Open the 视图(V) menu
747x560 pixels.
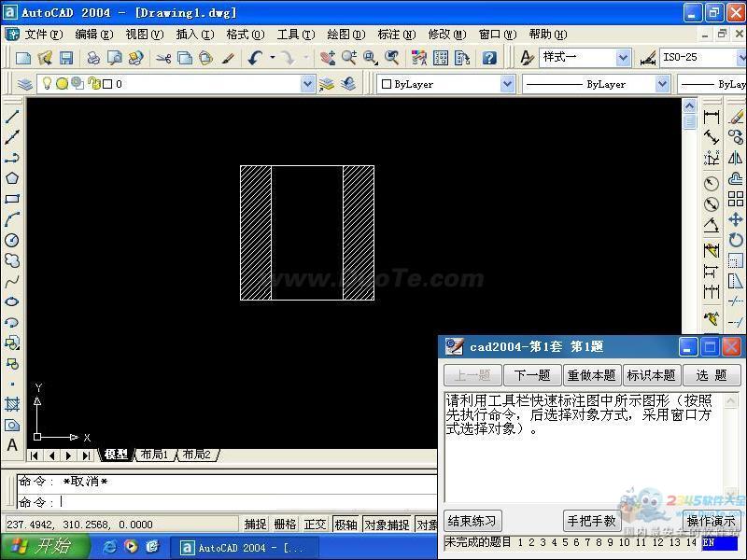pyautogui.click(x=145, y=35)
